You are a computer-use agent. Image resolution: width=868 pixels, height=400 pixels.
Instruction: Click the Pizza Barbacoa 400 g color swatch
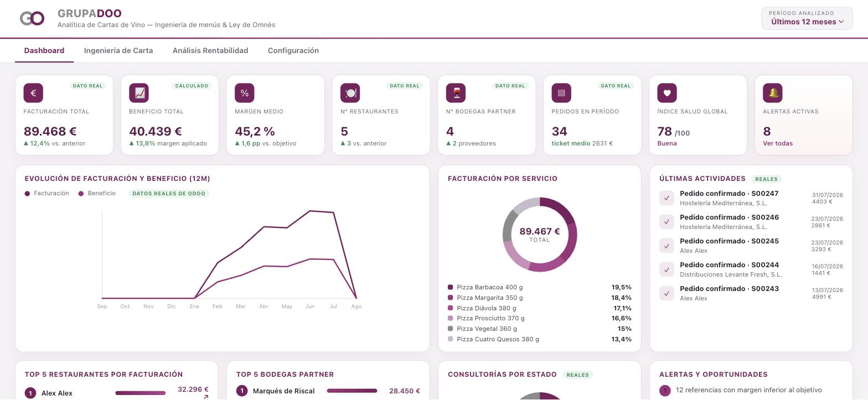click(x=451, y=287)
